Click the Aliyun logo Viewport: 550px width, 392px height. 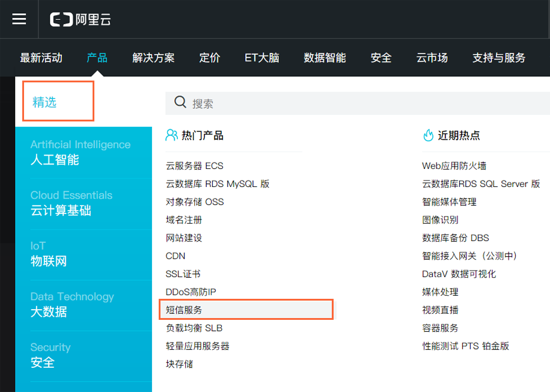81,19
